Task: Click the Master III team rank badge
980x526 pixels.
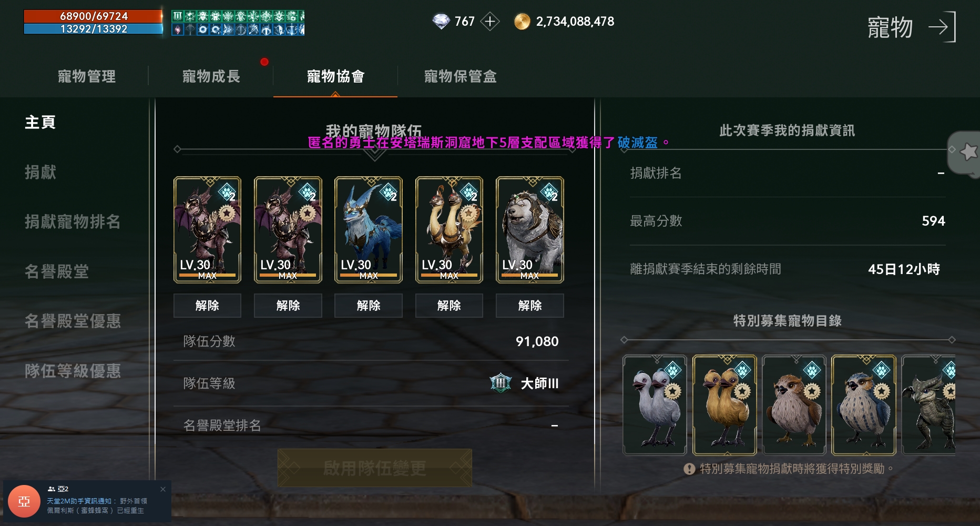Action: (x=500, y=383)
